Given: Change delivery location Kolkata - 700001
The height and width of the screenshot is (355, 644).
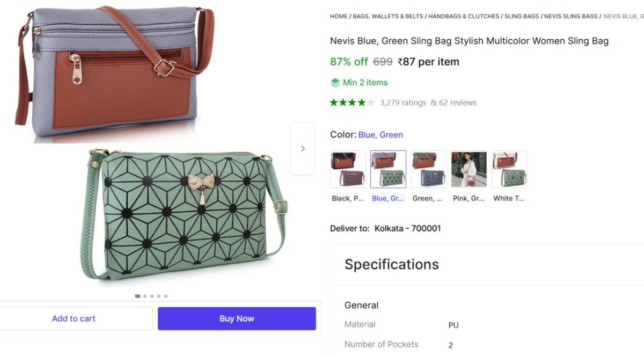Looking at the screenshot, I should click(407, 228).
